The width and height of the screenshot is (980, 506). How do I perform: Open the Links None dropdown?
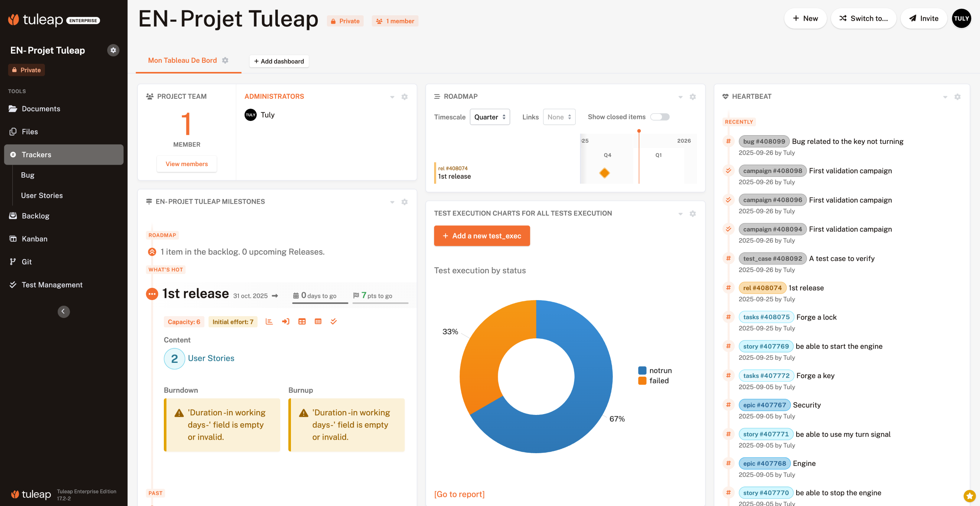pos(559,117)
